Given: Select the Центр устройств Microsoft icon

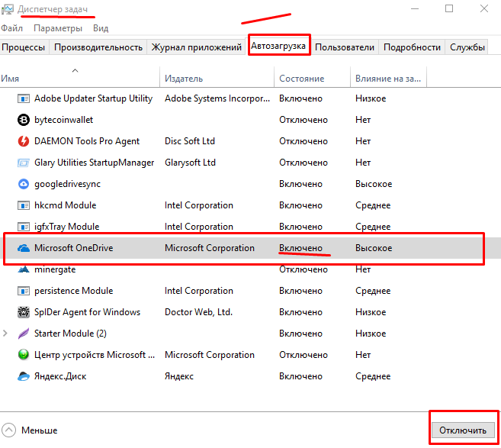Looking at the screenshot, I should click(x=23, y=355).
